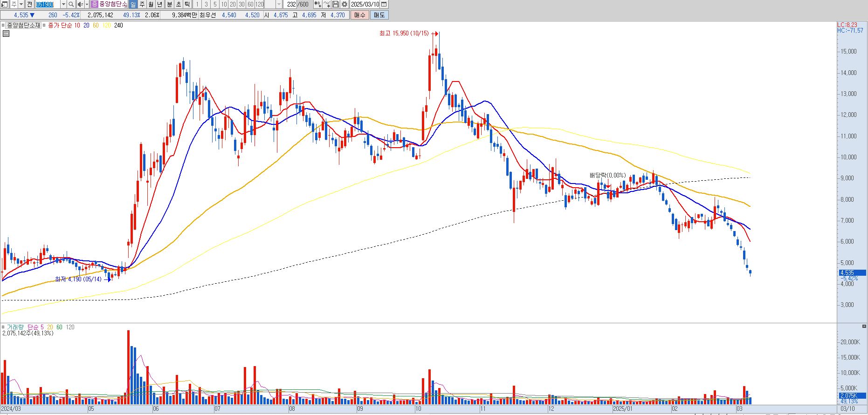This screenshot has height=415, width=868.
Task: Click the speaker sound icon
Action: click(x=80, y=4)
